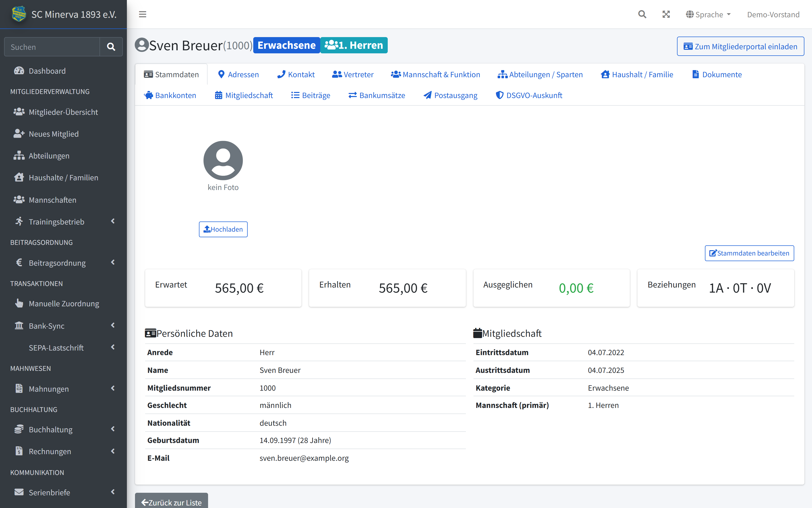812x508 pixels.
Task: Open Mitglieder-Übersicht in sidebar
Action: (63, 112)
